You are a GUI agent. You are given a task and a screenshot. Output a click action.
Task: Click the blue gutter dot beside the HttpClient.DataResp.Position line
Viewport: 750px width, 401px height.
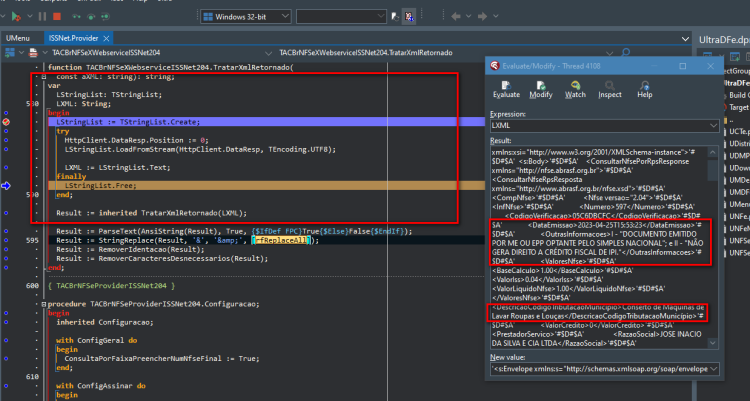[x=6, y=140]
